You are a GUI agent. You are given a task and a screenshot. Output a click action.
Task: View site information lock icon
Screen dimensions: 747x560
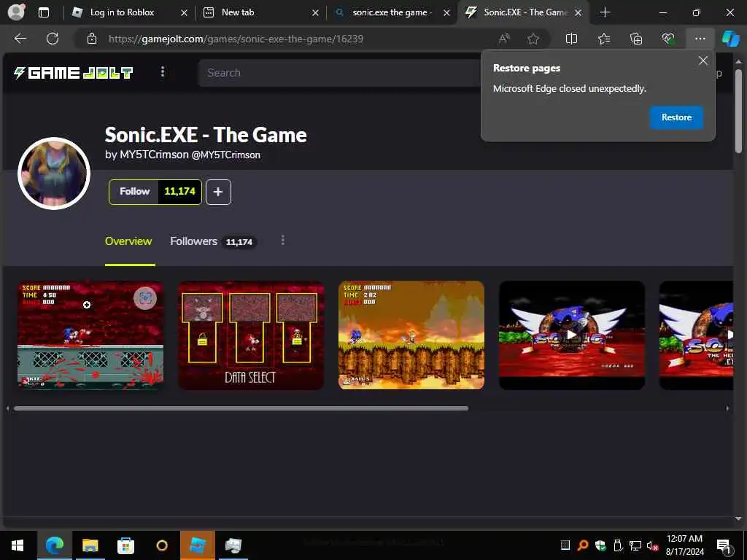[92, 39]
